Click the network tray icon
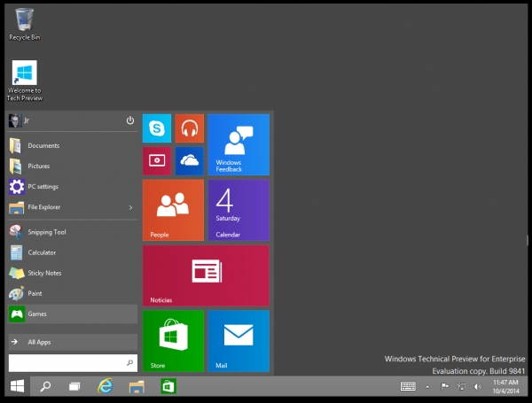The height and width of the screenshot is (403, 532). pos(461,386)
